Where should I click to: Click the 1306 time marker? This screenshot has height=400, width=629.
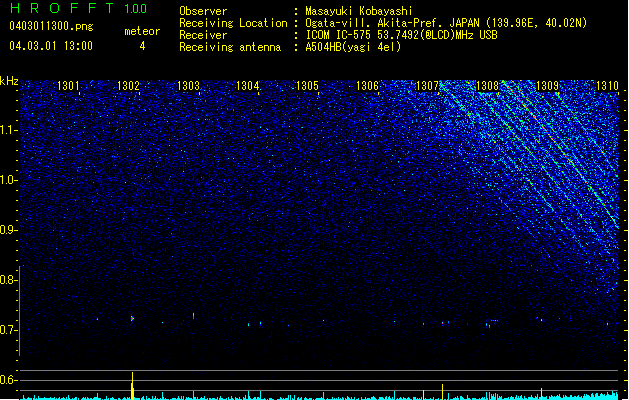click(x=367, y=86)
